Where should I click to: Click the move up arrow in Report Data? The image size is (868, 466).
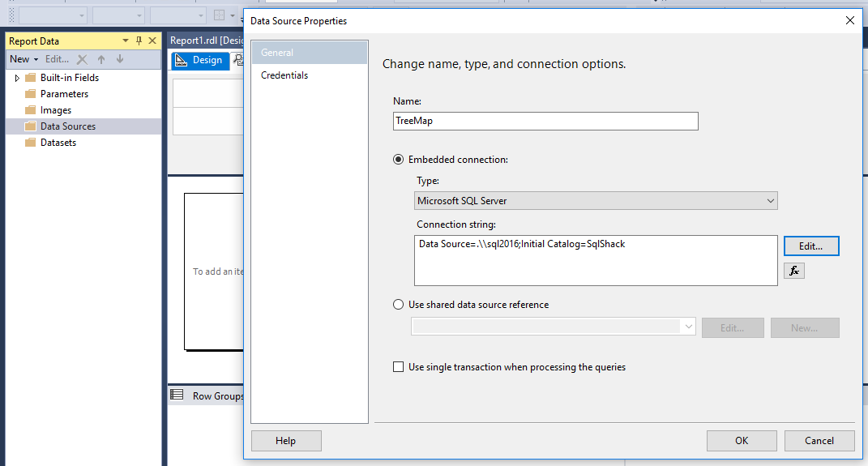(x=101, y=59)
